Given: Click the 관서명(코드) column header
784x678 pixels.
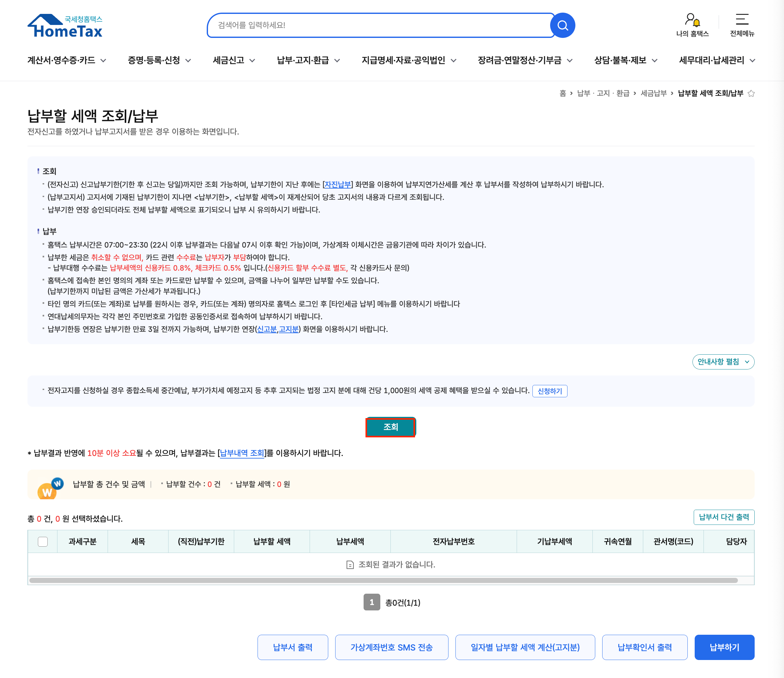Looking at the screenshot, I should click(x=674, y=542).
